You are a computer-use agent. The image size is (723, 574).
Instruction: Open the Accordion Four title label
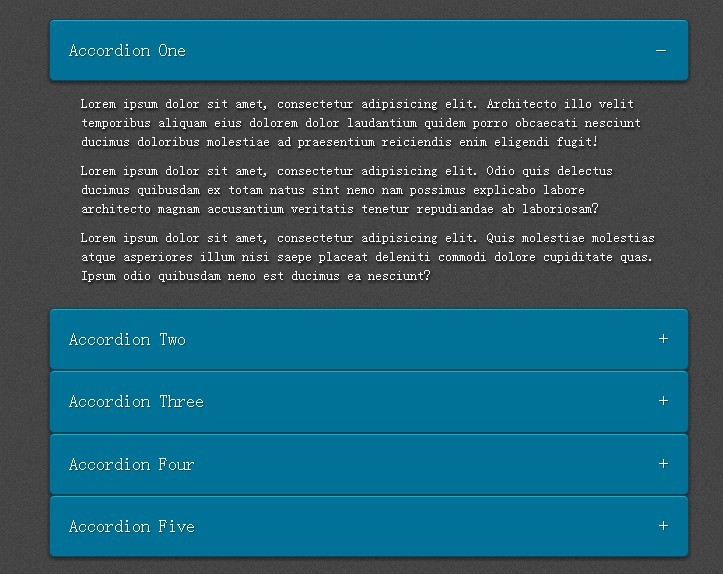coord(131,464)
